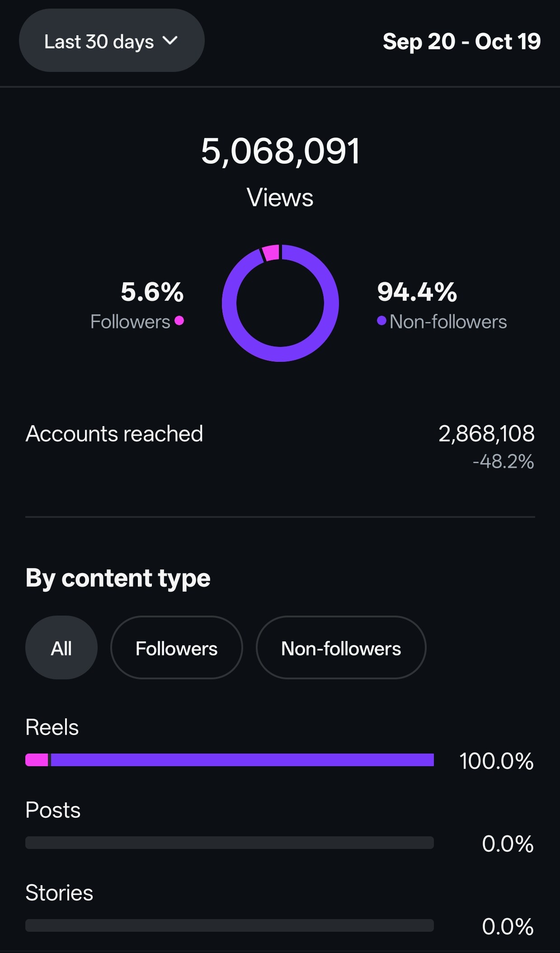Screen dimensions: 560x953
Task: Tap the 5,068,091 total views count
Action: [x=280, y=151]
